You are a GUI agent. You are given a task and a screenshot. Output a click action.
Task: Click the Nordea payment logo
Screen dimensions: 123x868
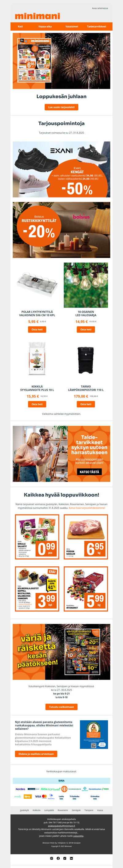coord(20,789)
